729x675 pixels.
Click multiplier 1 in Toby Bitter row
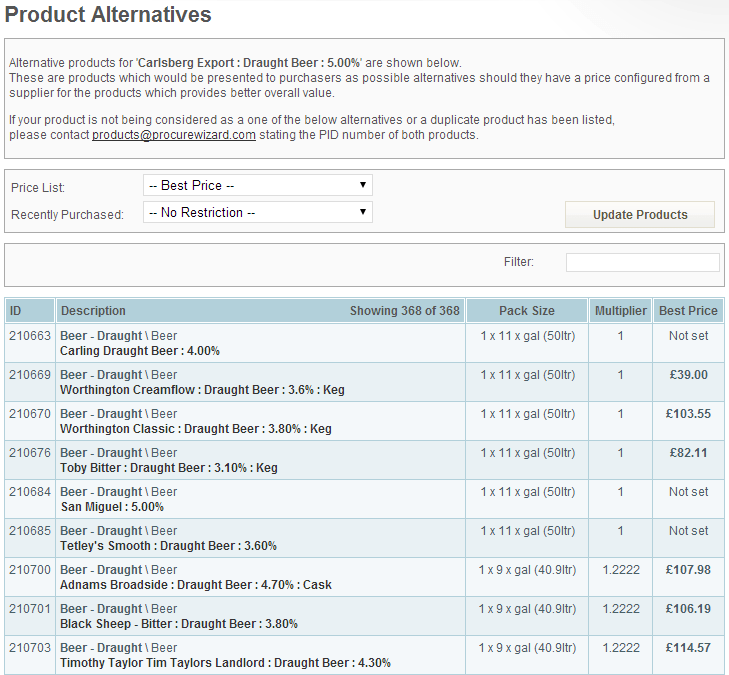(620, 453)
